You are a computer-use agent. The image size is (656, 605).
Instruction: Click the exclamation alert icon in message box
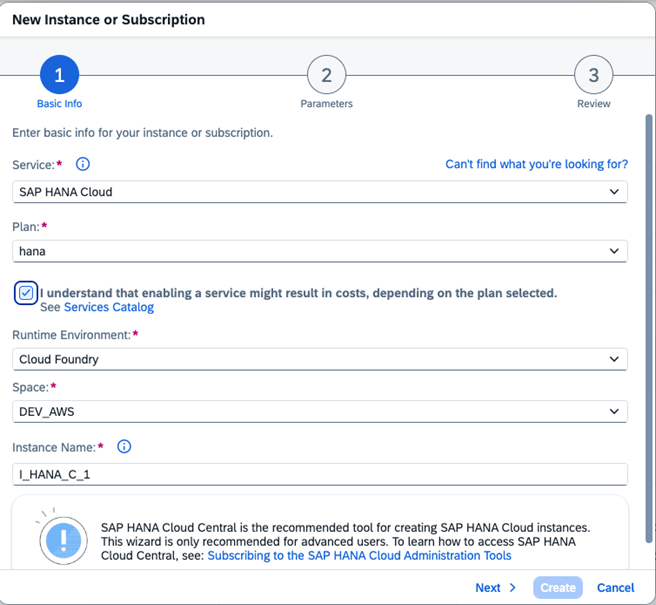(x=62, y=540)
